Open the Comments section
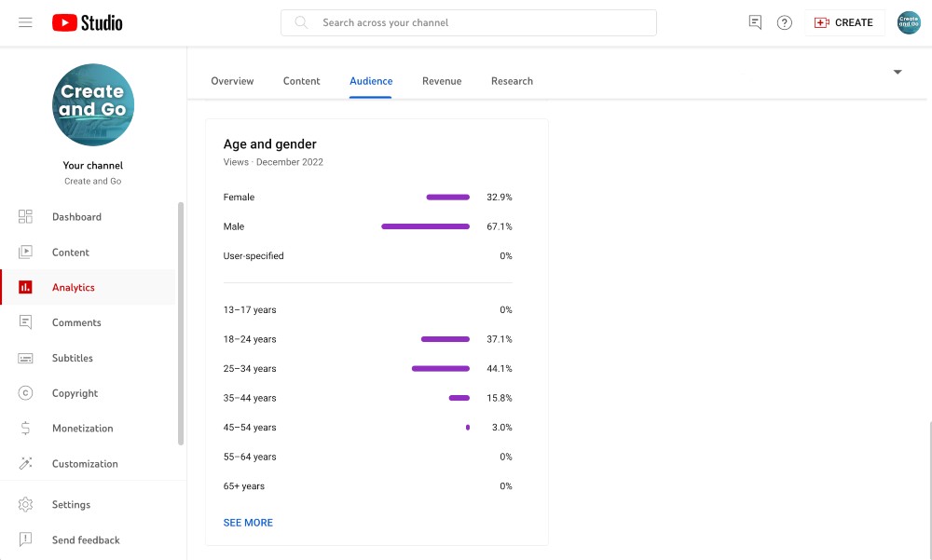The width and height of the screenshot is (932, 560). click(x=76, y=322)
